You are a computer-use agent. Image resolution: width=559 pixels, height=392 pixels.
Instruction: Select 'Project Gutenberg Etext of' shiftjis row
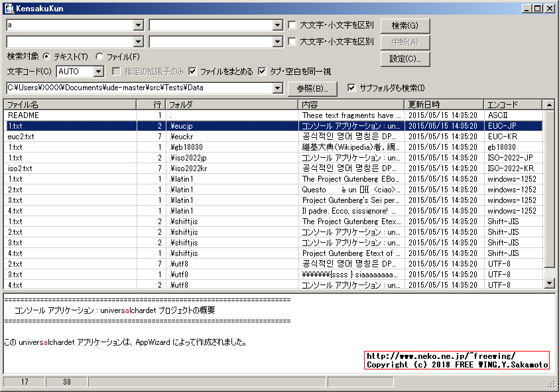[x=273, y=253]
